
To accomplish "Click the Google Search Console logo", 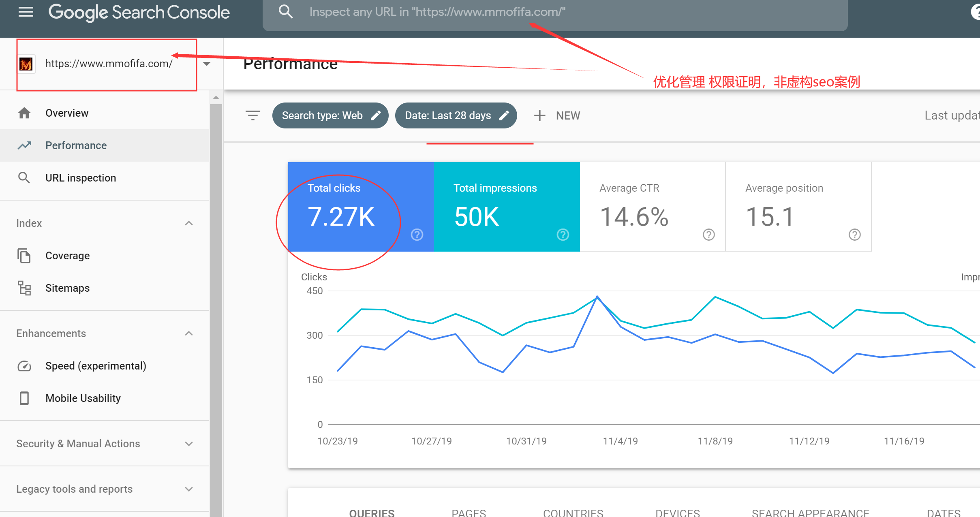I will coord(139,12).
